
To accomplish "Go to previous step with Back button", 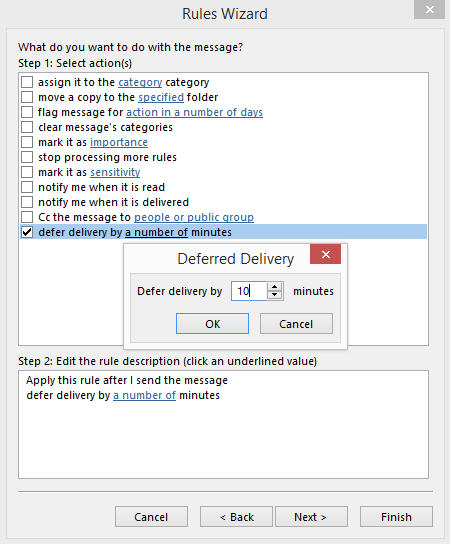I will [236, 517].
